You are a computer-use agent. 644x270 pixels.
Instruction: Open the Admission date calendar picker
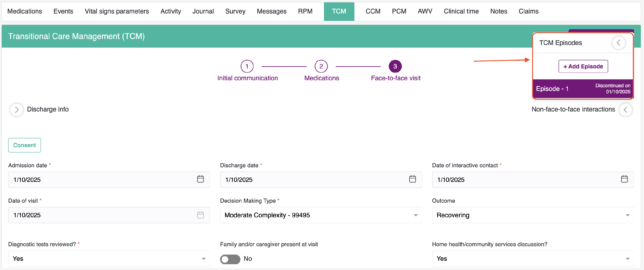(200, 179)
